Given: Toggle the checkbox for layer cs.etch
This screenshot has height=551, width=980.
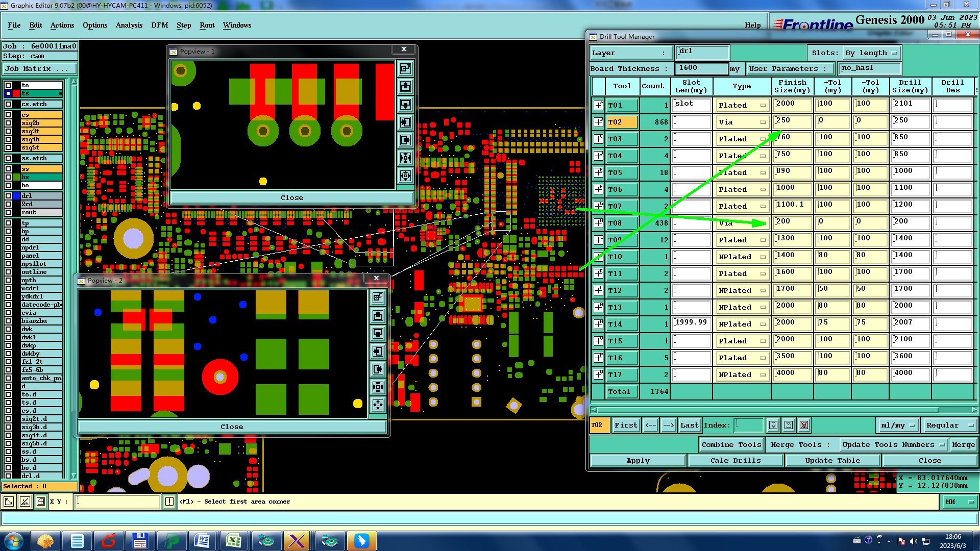Looking at the screenshot, I should (x=8, y=104).
